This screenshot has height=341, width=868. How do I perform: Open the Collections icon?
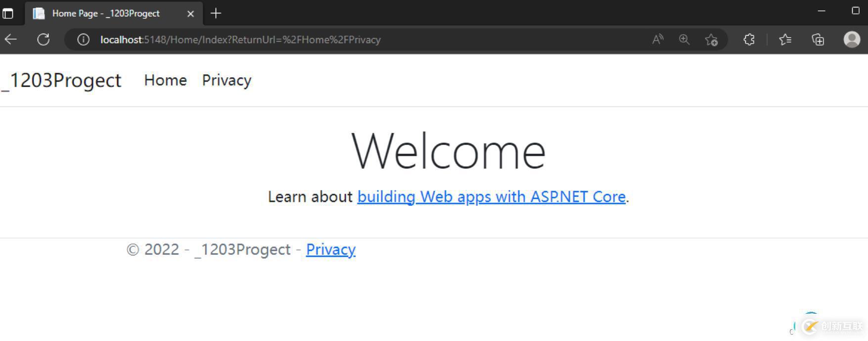(818, 40)
